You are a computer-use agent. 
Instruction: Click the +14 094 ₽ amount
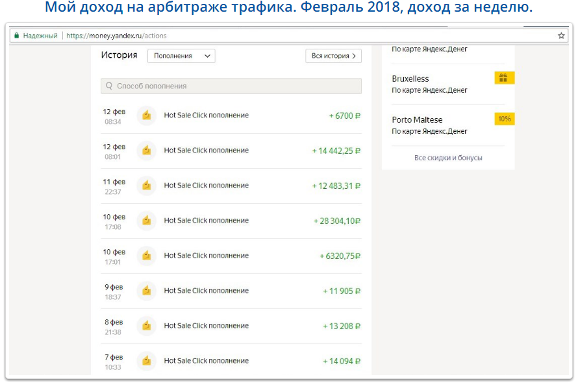point(342,361)
